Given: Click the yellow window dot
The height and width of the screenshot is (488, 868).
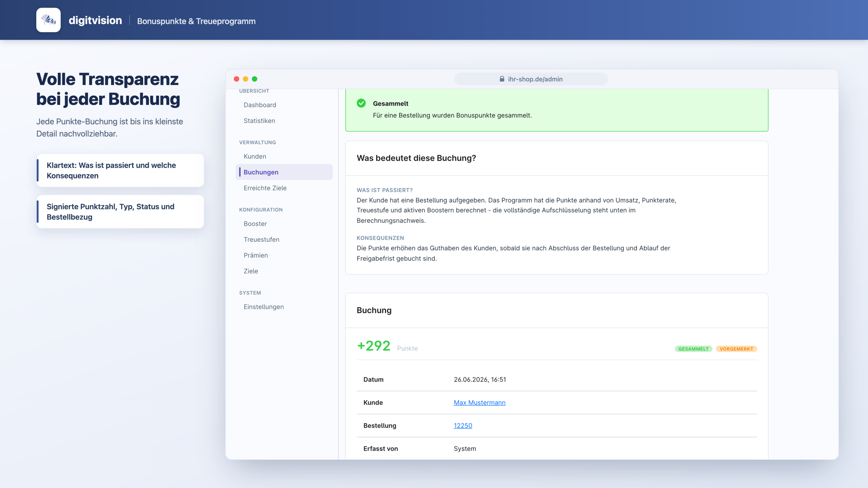Looking at the screenshot, I should pos(245,79).
